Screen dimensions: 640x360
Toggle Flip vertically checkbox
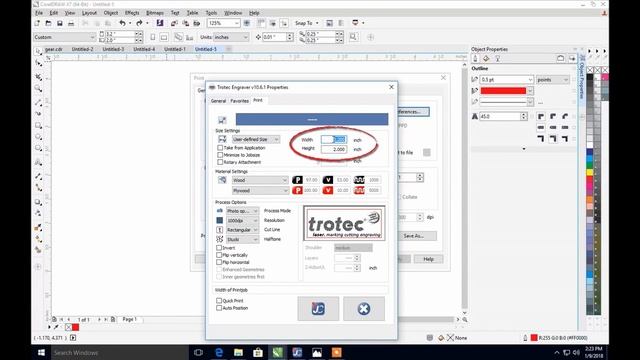click(219, 255)
